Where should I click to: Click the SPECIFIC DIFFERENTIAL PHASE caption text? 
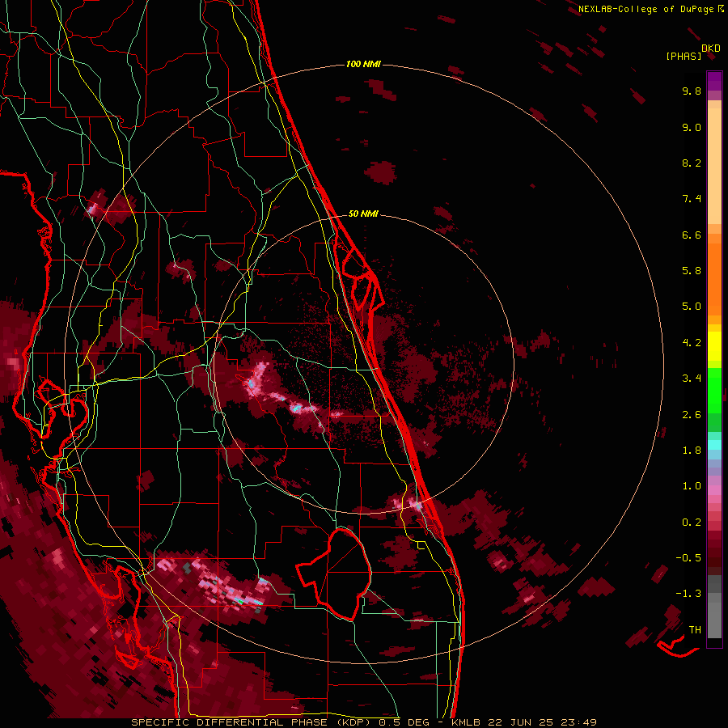[230, 722]
